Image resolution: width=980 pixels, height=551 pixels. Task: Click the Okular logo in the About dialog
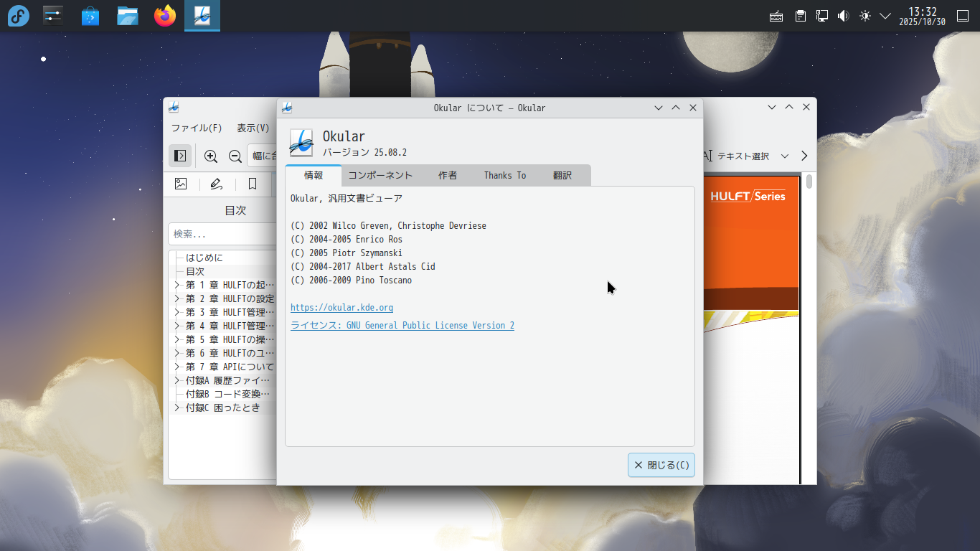(301, 142)
